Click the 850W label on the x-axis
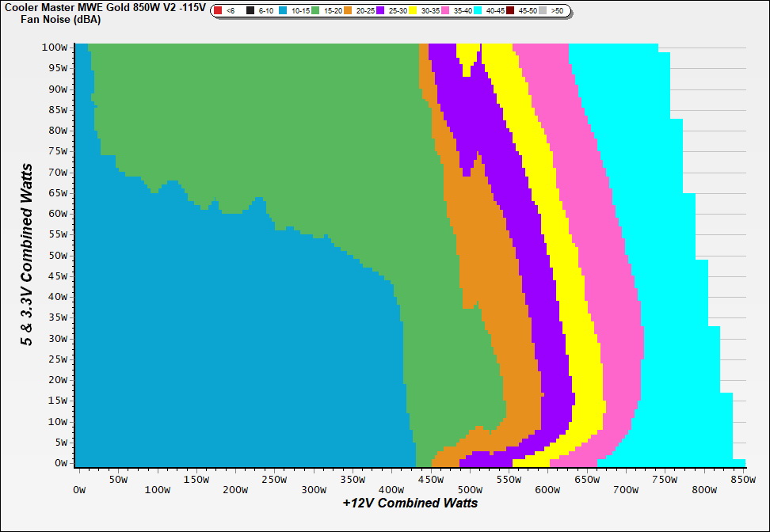The image size is (770, 532). [742, 479]
